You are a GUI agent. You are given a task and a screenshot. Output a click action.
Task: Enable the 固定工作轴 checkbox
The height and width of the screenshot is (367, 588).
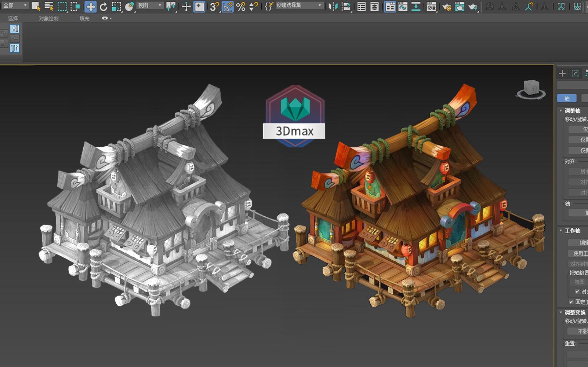click(x=571, y=302)
